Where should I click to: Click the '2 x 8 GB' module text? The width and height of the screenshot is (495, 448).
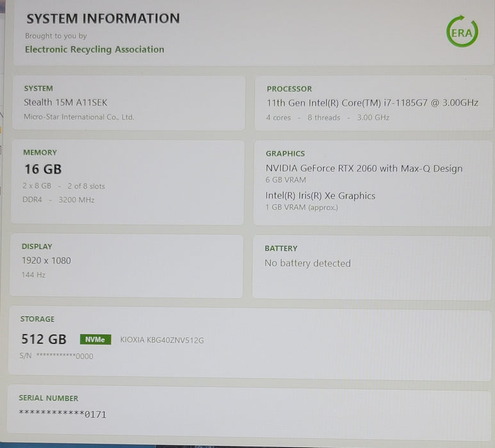37,186
